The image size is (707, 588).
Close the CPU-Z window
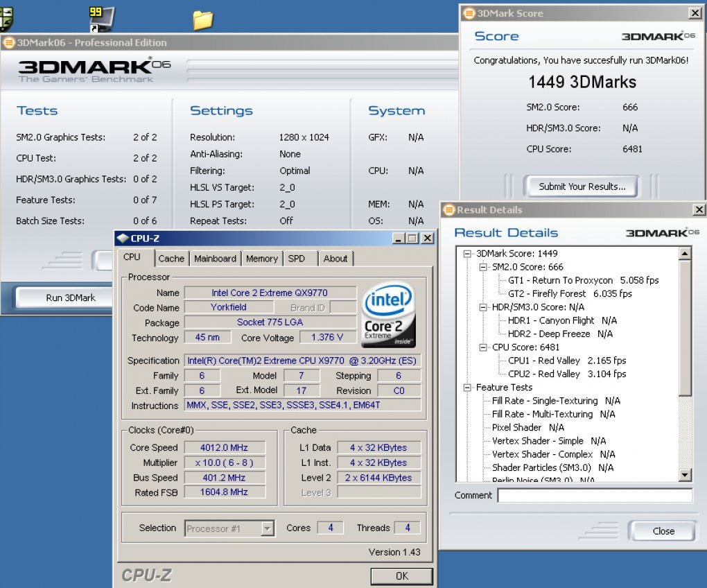tap(428, 238)
